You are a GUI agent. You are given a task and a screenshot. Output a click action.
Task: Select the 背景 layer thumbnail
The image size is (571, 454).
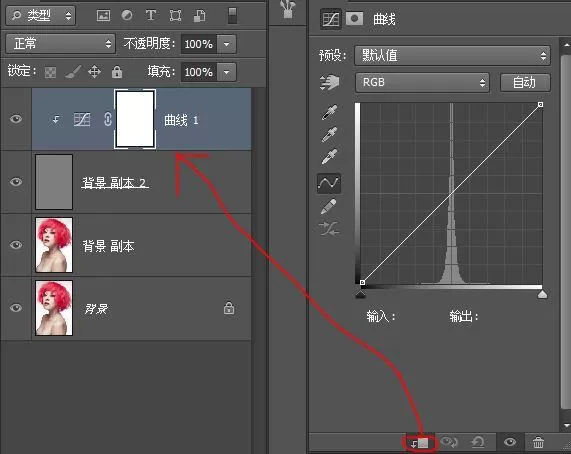(x=54, y=308)
